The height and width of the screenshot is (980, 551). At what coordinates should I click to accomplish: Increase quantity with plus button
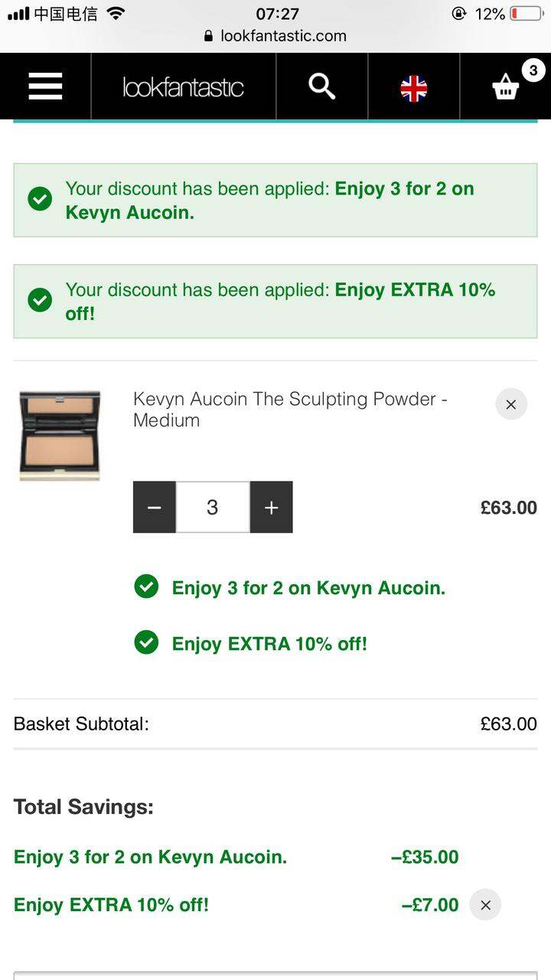[271, 507]
